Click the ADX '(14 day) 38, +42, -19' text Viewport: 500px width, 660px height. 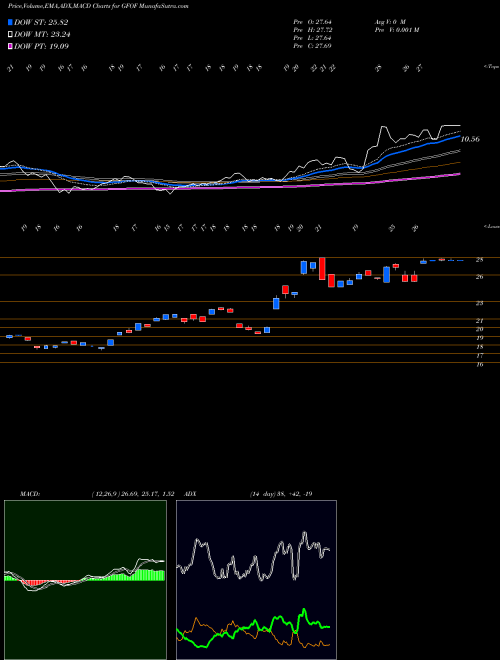281,494
